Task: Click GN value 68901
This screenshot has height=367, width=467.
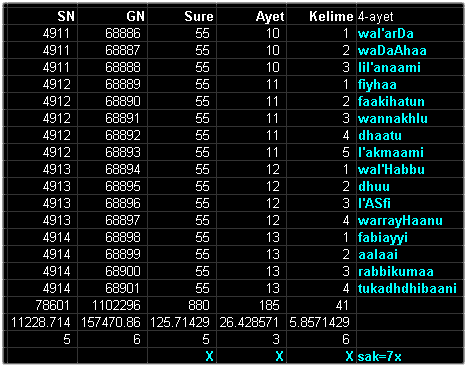Action: pyautogui.click(x=123, y=288)
